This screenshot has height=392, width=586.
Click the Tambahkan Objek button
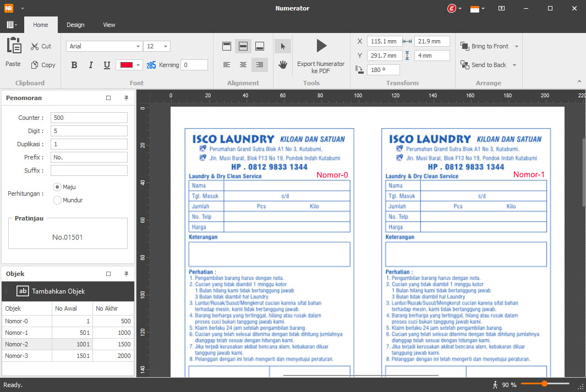pyautogui.click(x=58, y=291)
